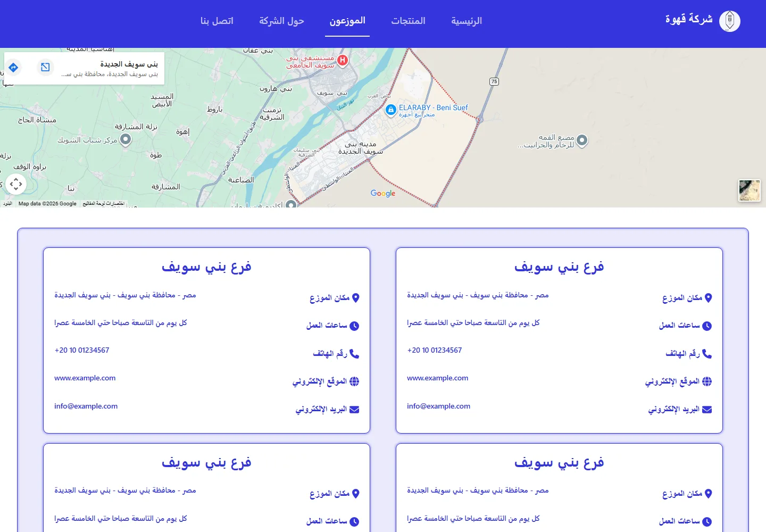This screenshot has width=766, height=532.
Task: Open المنتجات nav item
Action: click(409, 21)
